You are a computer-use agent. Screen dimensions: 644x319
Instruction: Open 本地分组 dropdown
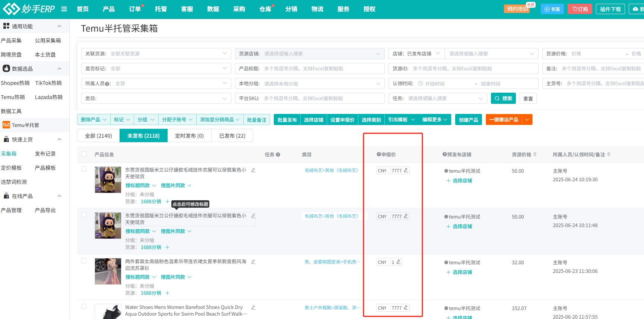(x=310, y=83)
